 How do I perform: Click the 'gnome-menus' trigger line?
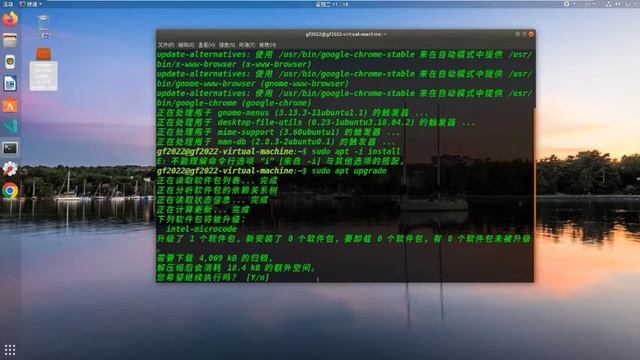point(293,113)
